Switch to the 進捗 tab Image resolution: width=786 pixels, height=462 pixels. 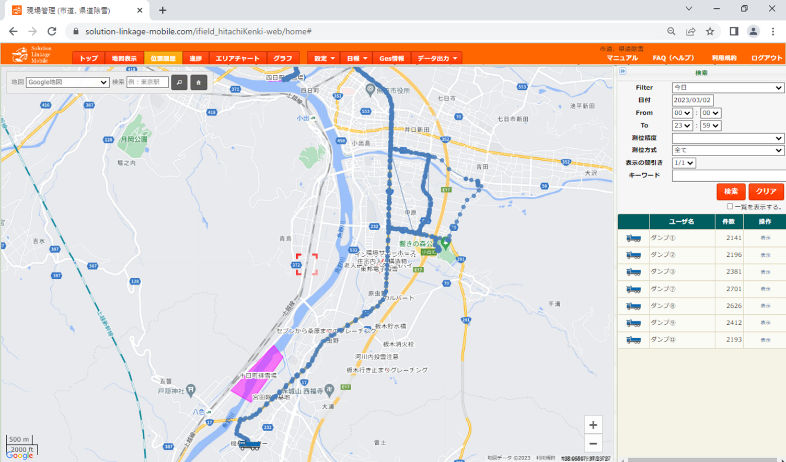195,58
